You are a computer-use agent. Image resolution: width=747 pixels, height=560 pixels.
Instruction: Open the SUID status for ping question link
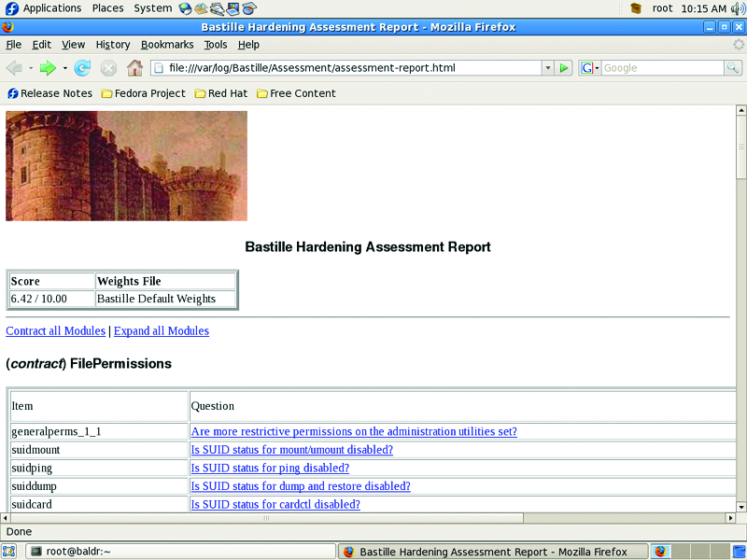tap(270, 469)
